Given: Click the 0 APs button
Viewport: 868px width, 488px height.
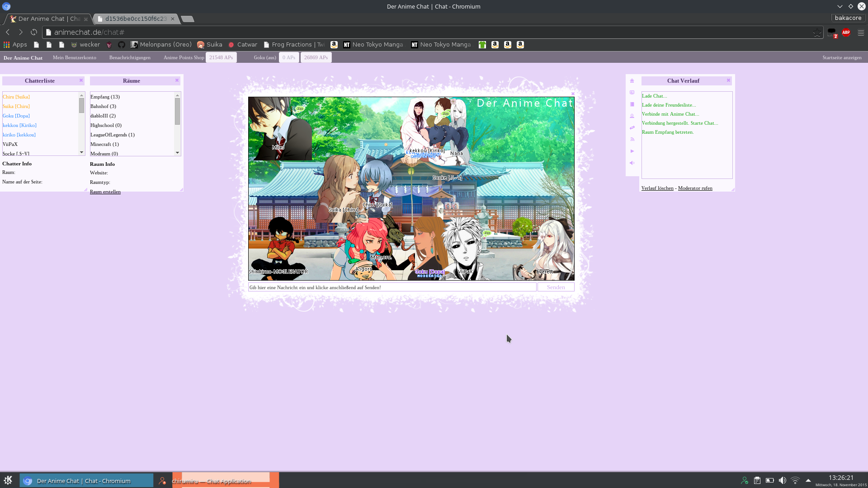Looking at the screenshot, I should (x=289, y=57).
